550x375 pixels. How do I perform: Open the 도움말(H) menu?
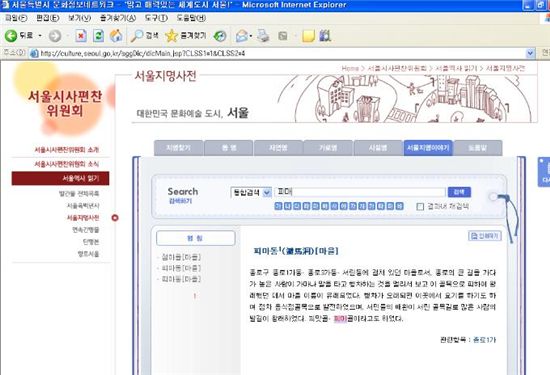[x=191, y=18]
